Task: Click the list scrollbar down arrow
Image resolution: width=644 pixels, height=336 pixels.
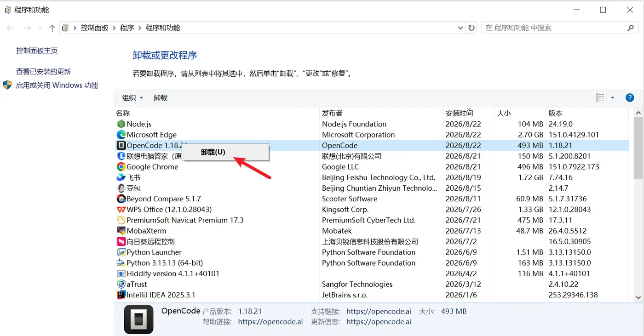Action: [638, 297]
